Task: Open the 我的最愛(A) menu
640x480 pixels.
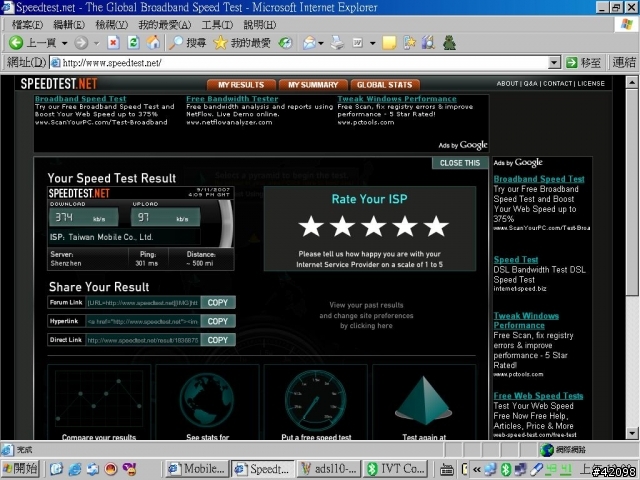Action: click(x=164, y=25)
